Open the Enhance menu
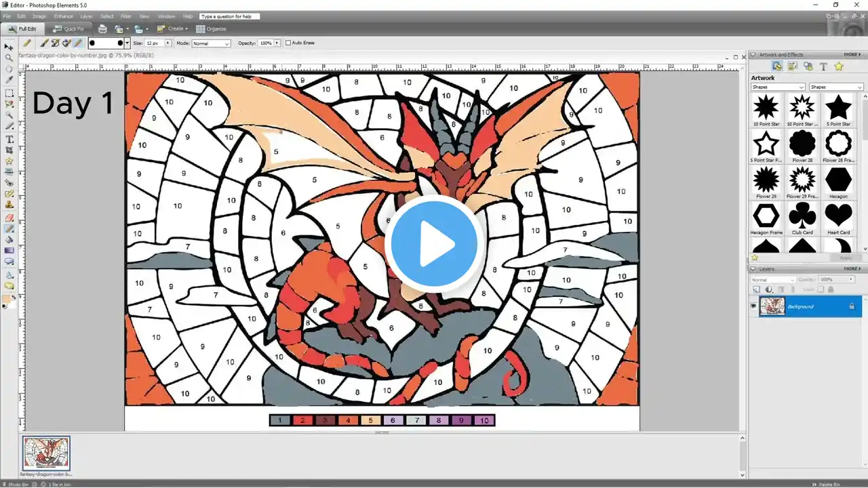Viewport: 868px width, 488px height. point(63,16)
